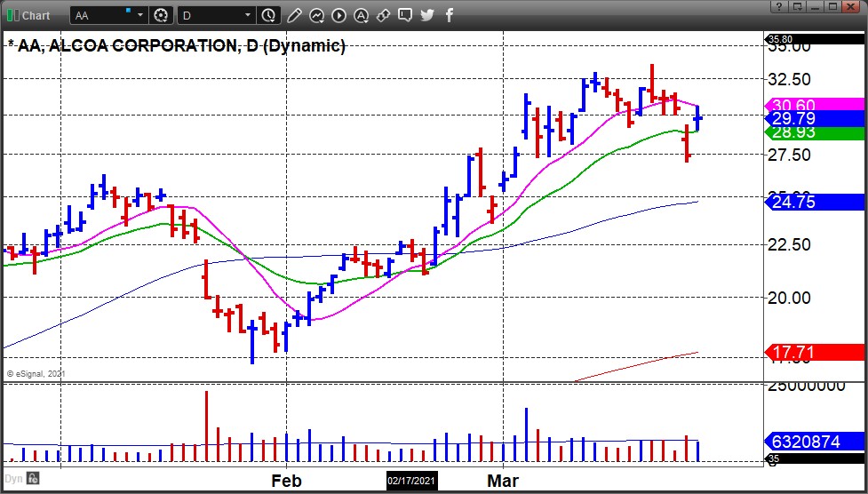Click the red 17.71 price marker
The height and width of the screenshot is (494, 868).
pyautogui.click(x=814, y=352)
